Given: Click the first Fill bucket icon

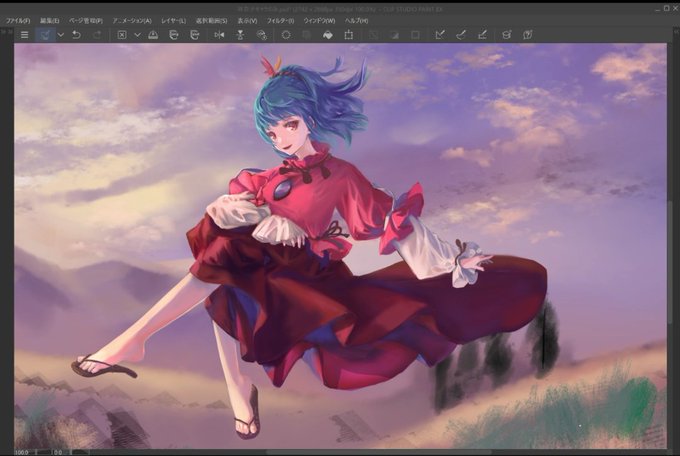Looking at the screenshot, I should coord(173,35).
